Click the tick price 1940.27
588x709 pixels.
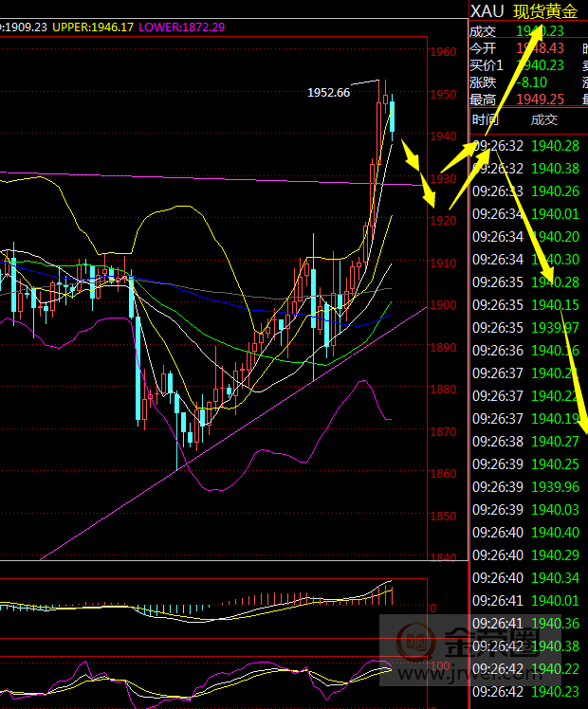pyautogui.click(x=556, y=442)
